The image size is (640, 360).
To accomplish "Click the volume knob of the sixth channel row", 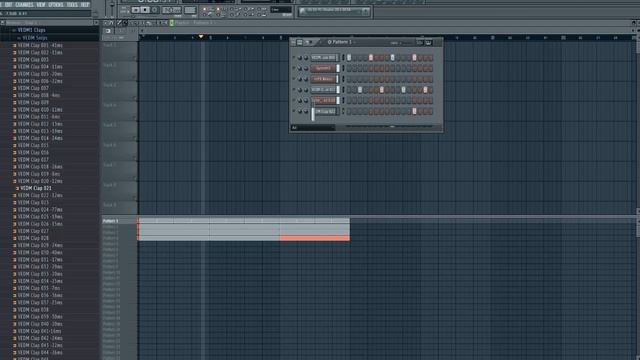I will 306,111.
